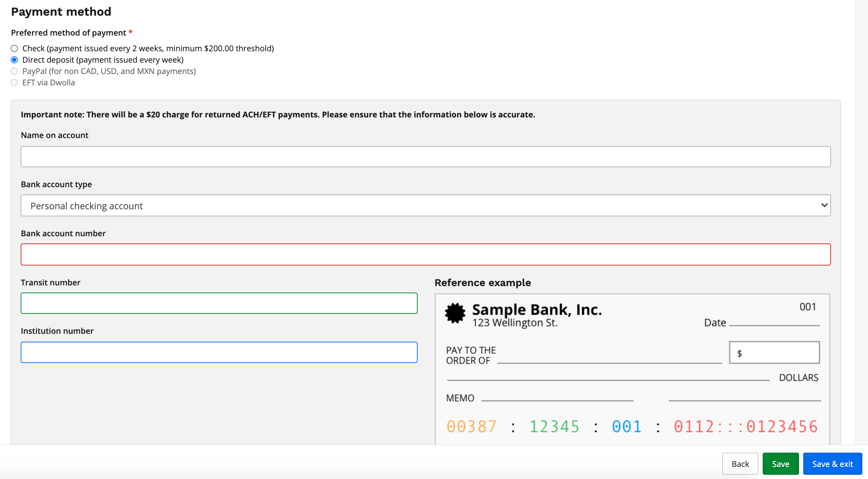Click the dollar amount box on cheque

pos(774,353)
